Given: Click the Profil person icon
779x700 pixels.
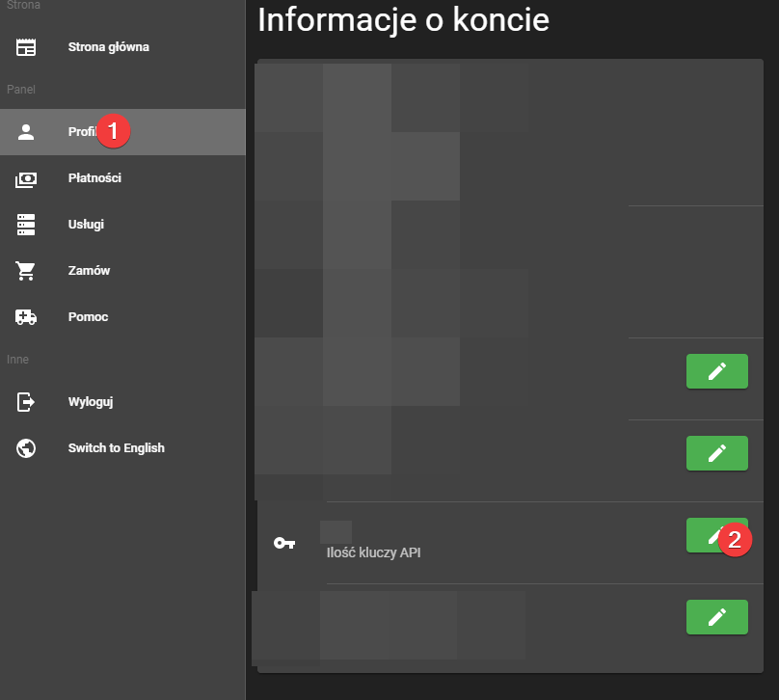Looking at the screenshot, I should 26,132.
